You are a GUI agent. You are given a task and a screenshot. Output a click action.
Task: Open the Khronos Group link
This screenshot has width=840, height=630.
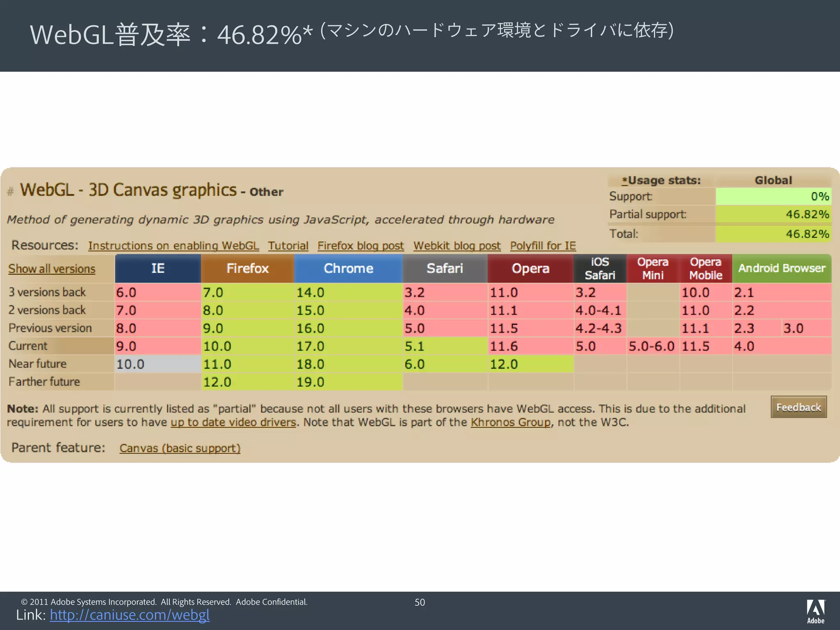[x=510, y=422]
